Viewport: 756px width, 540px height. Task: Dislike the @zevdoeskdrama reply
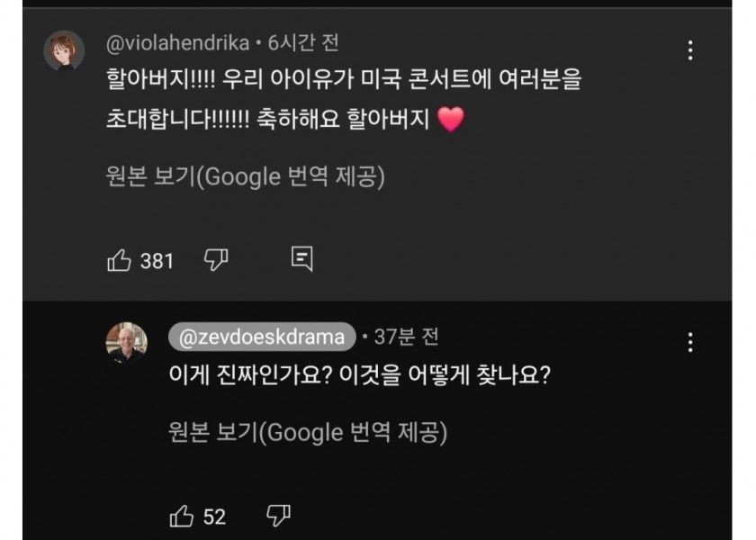pyautogui.click(x=279, y=516)
